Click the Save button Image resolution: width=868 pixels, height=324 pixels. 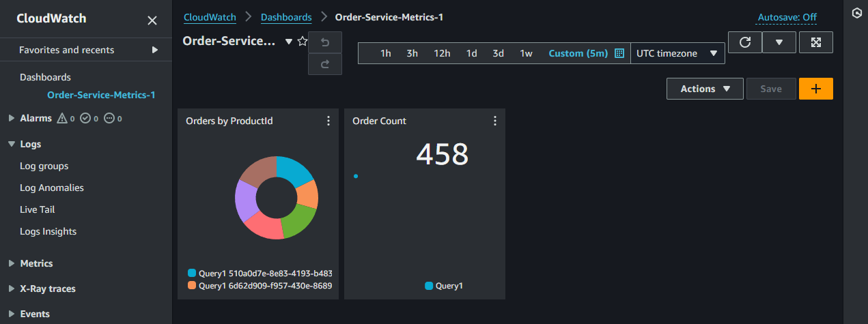[x=771, y=89]
